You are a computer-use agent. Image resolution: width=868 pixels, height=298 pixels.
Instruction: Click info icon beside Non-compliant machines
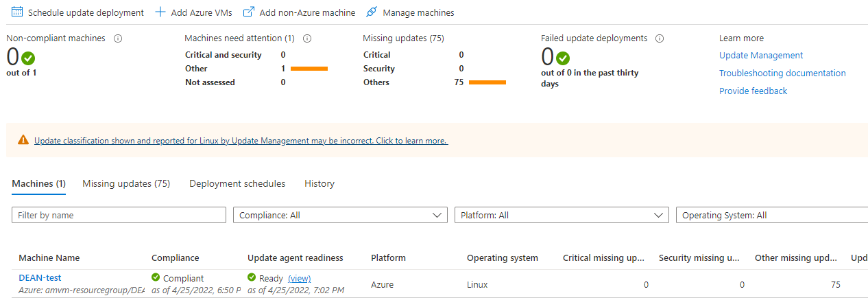pyautogui.click(x=118, y=38)
